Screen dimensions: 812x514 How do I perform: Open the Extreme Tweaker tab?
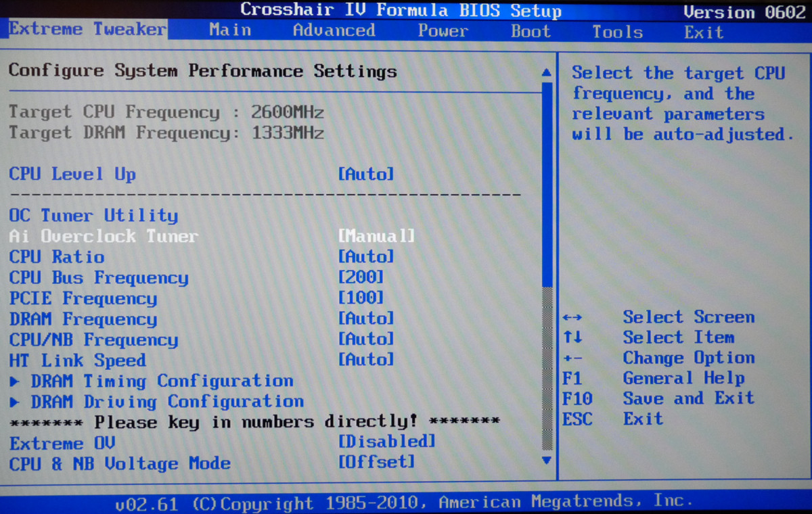tap(87, 29)
